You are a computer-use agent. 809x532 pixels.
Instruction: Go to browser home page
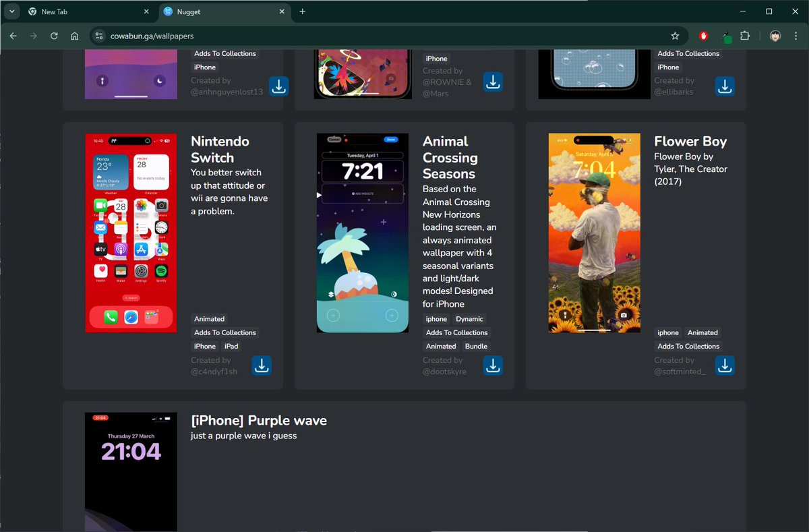(x=74, y=36)
